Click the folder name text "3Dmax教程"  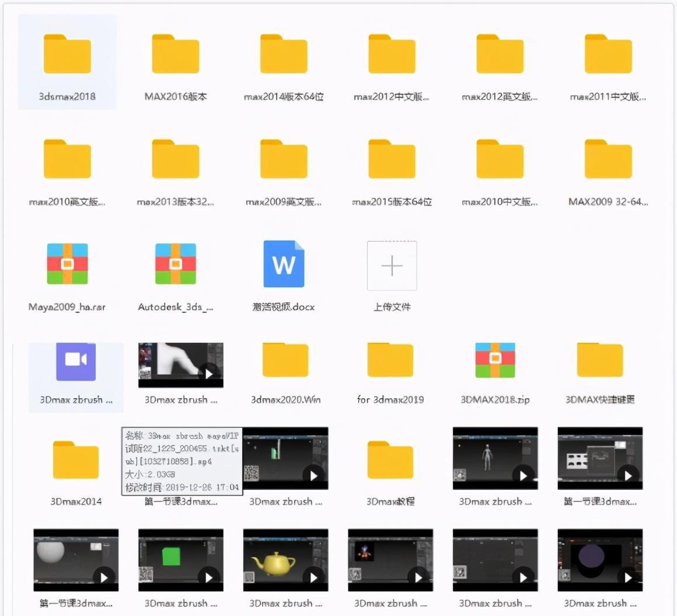(x=390, y=502)
